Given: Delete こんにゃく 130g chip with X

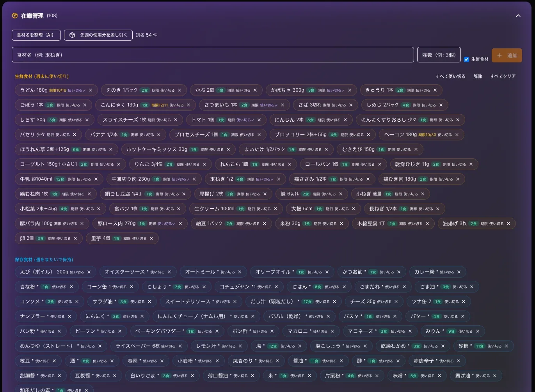Looking at the screenshot, I should (x=188, y=105).
